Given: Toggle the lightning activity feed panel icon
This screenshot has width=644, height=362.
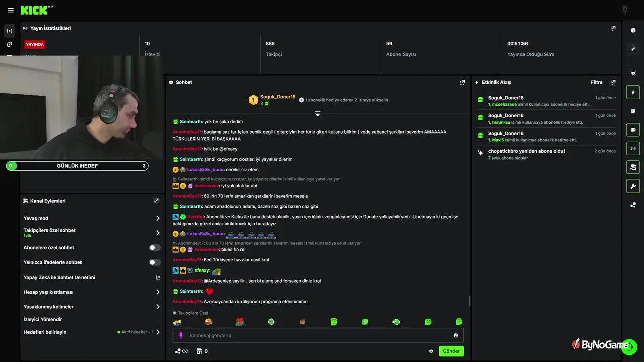Looking at the screenshot, I should tap(633, 92).
